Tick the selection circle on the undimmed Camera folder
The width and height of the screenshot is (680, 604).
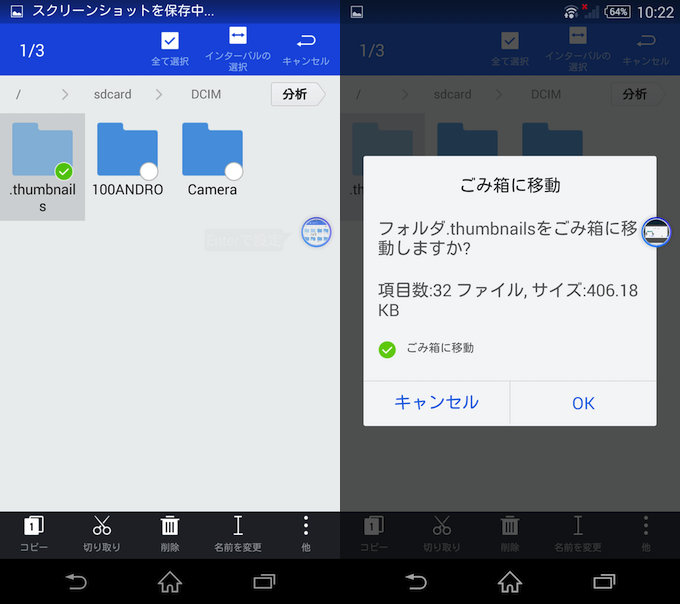(x=233, y=171)
